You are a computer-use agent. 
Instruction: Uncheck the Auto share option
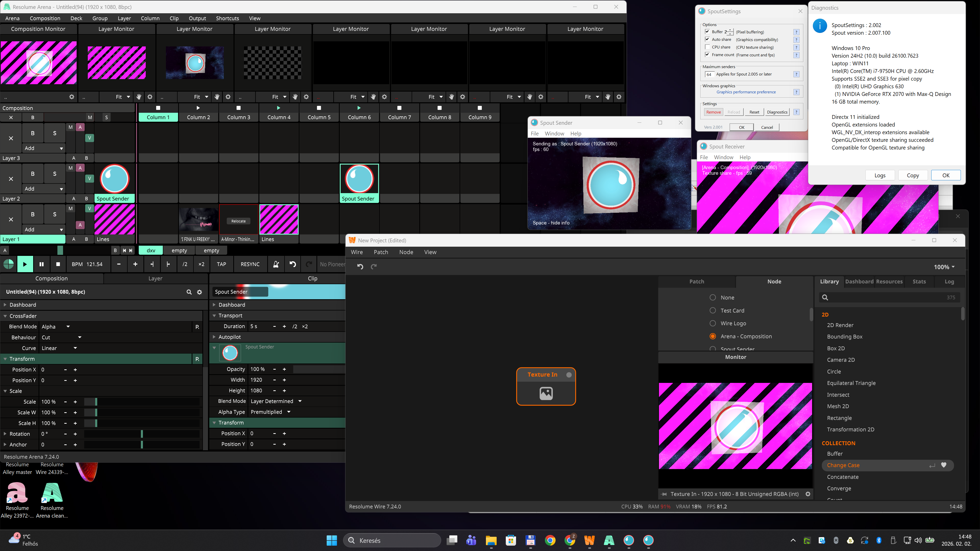pyautogui.click(x=707, y=40)
